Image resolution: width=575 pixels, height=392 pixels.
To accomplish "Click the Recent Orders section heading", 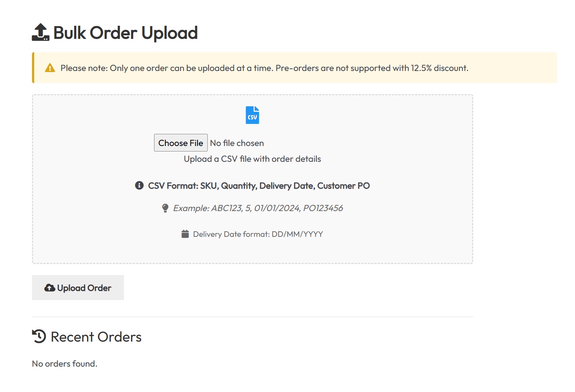I will [96, 337].
